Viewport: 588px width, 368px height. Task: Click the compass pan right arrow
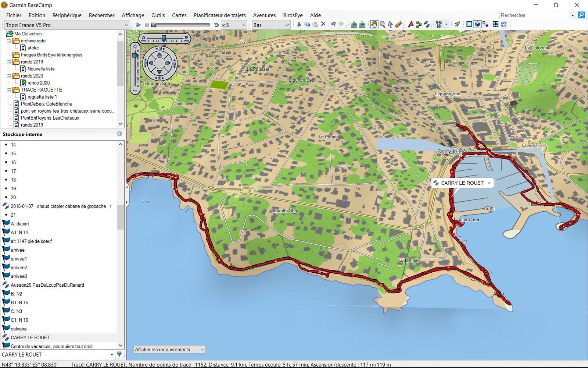168,63
